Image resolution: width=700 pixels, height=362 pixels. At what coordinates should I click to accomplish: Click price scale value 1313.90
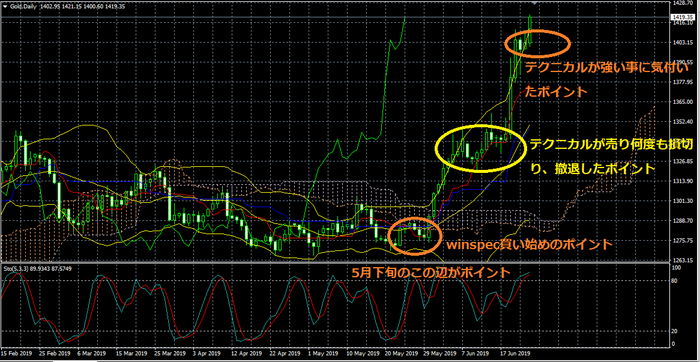(x=682, y=181)
